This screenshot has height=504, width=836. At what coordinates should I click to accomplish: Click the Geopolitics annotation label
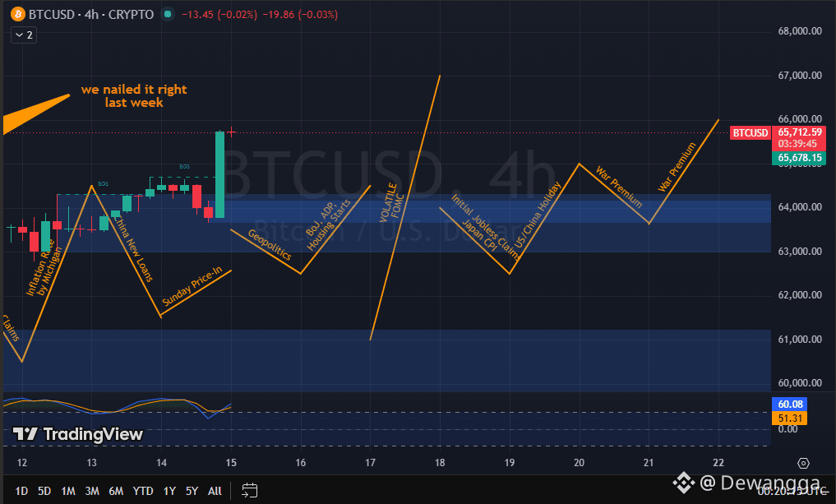(x=270, y=245)
